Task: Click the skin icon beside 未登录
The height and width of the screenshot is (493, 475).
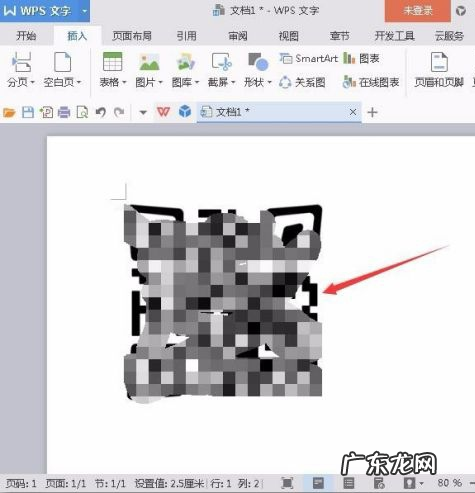Action: (461, 11)
